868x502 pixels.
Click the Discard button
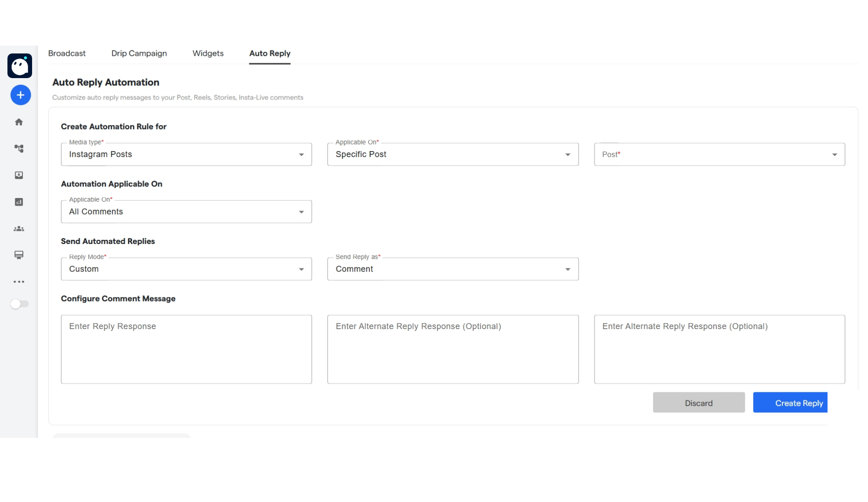click(x=699, y=403)
